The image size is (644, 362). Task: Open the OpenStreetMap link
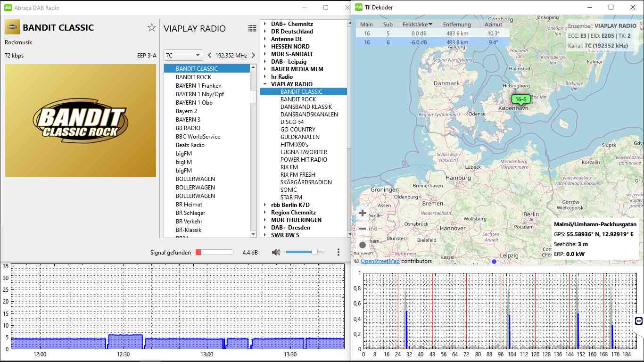(x=380, y=261)
